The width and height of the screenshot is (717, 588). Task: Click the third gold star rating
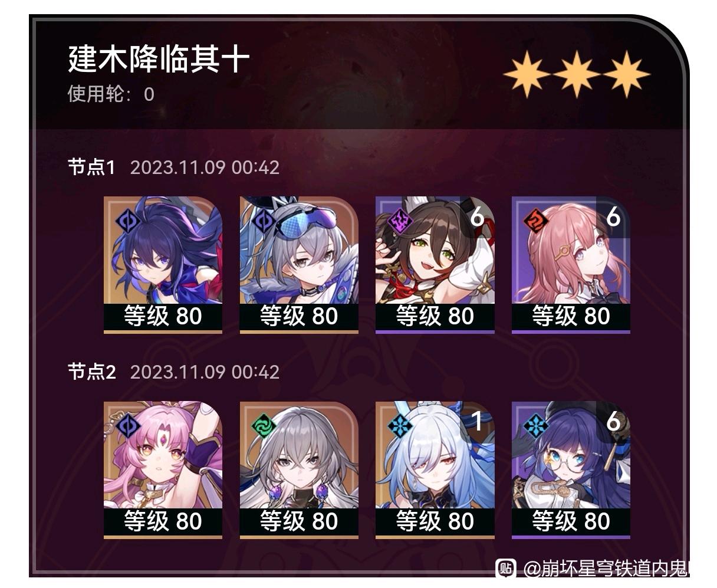[626, 74]
